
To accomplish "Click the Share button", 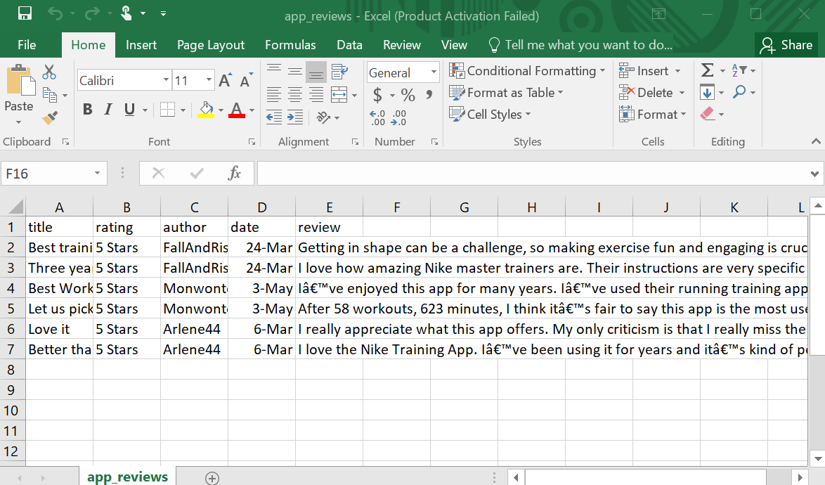I will coord(787,45).
